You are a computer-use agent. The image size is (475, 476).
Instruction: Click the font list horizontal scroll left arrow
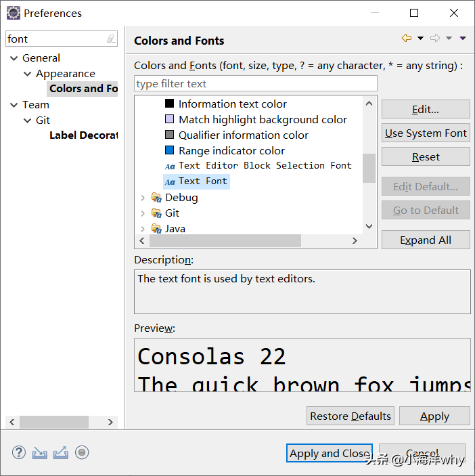pyautogui.click(x=141, y=241)
